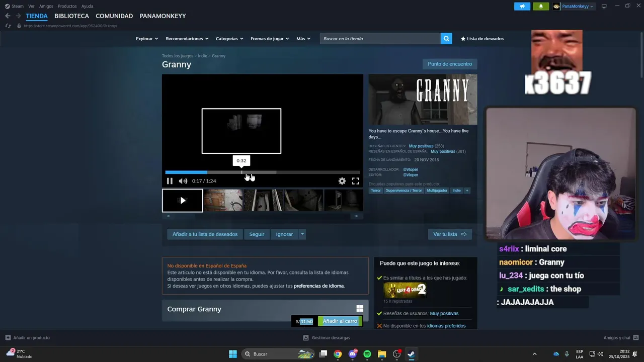This screenshot has width=644, height=362.
Task: Select the TIENDA tab
Action: [37, 16]
